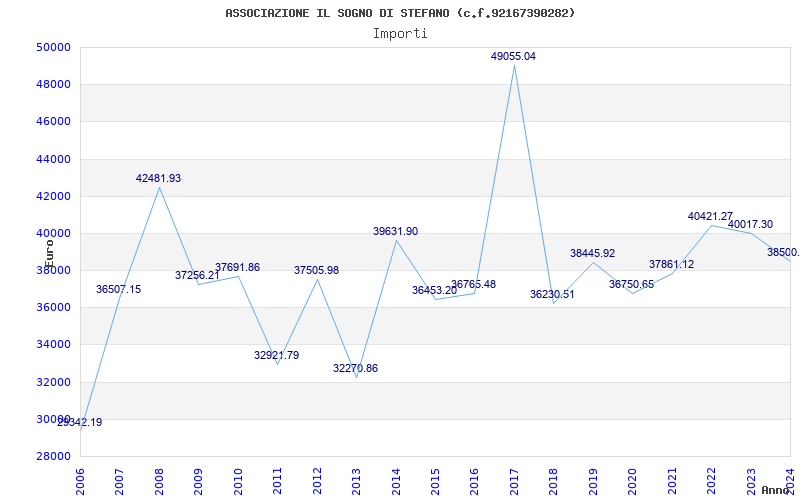Select the 42481.93 data label
This screenshot has height=500, width=800.
point(158,179)
